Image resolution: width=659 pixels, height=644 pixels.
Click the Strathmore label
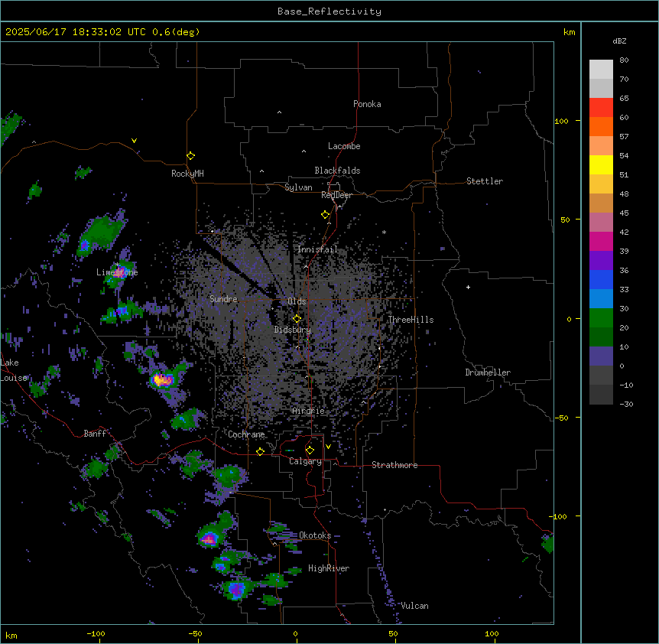point(394,465)
